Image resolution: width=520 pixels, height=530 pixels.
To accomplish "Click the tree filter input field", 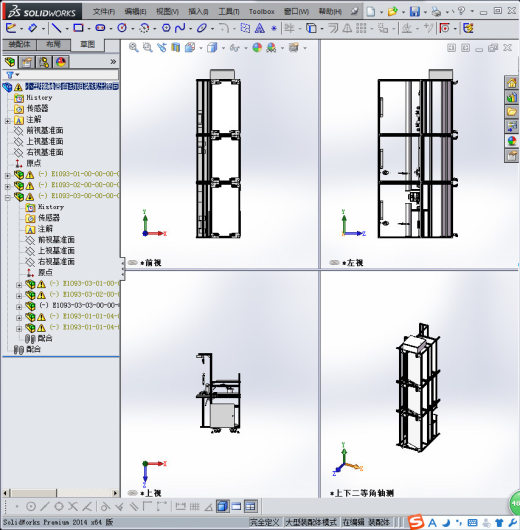I will (x=69, y=74).
